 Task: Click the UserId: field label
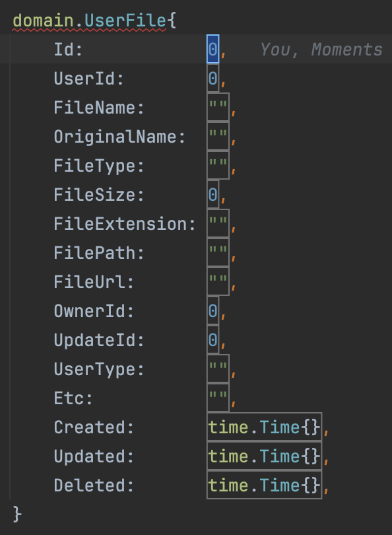(x=88, y=79)
